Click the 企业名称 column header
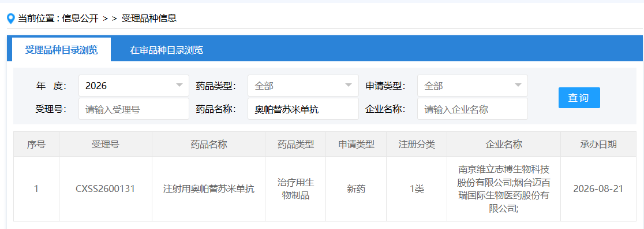The image size is (644, 229). [x=504, y=144]
